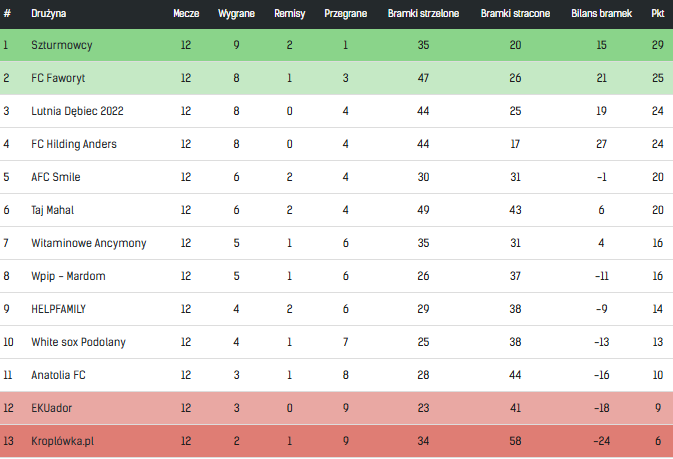Click the Mecze column header
673x459 pixels.
point(186,13)
